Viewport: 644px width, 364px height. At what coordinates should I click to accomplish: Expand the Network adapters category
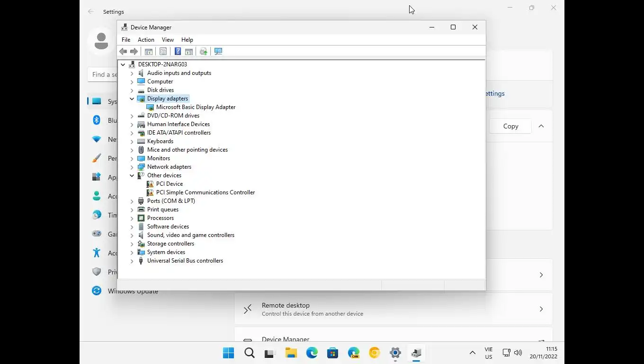[132, 167]
